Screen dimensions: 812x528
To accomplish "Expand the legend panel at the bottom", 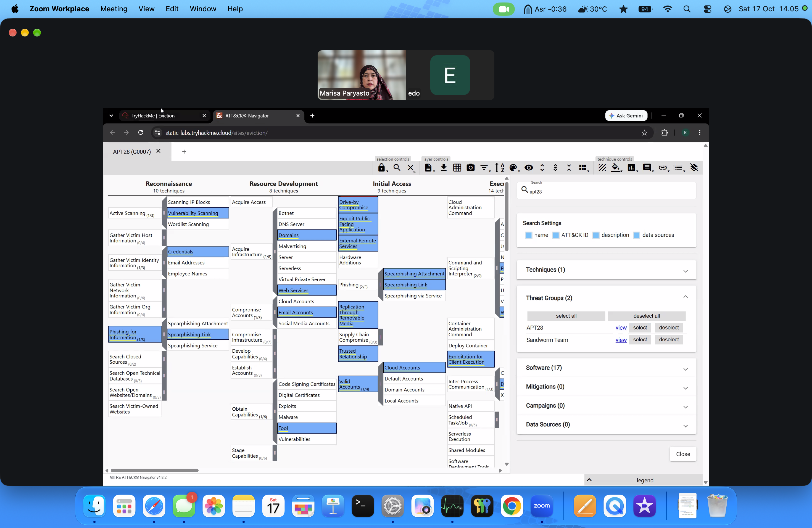I will (644, 480).
